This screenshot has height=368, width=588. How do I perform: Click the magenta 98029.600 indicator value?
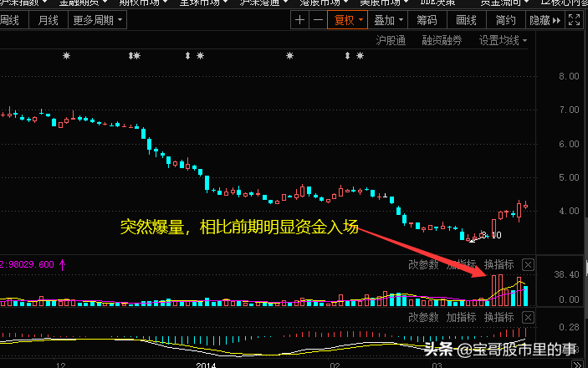[x=31, y=265]
